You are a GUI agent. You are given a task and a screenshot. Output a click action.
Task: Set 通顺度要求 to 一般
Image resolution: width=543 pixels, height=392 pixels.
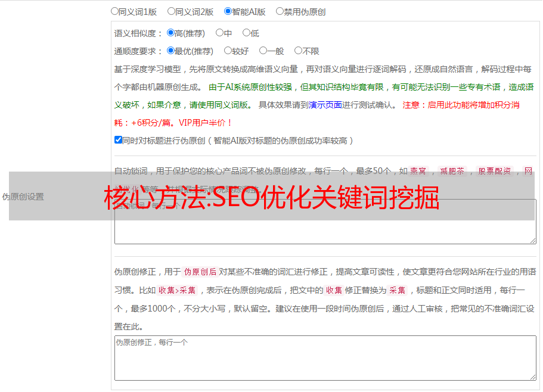click(263, 51)
